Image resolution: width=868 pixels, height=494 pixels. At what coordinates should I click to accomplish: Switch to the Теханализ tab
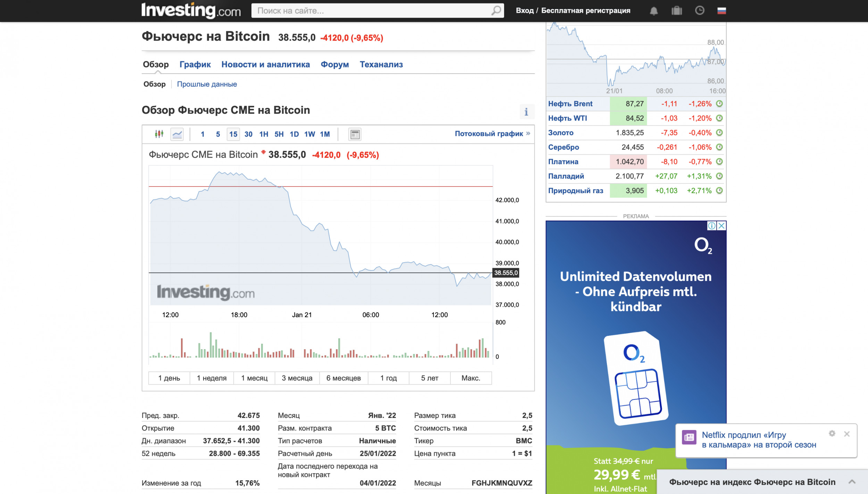click(x=381, y=64)
